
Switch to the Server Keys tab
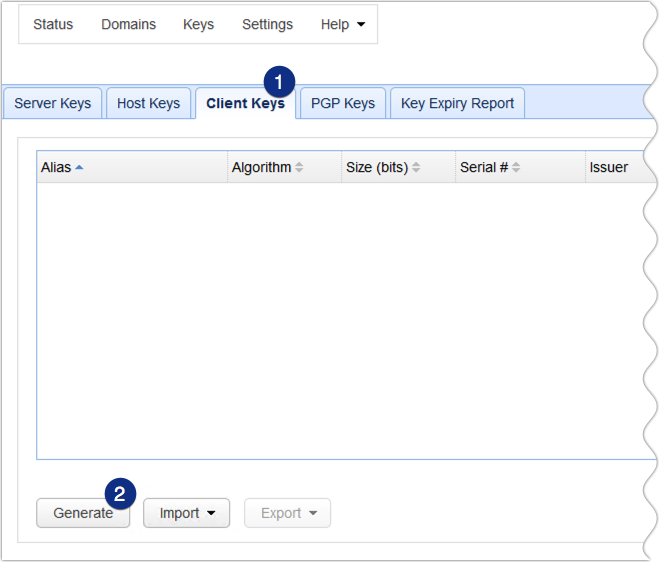point(53,103)
